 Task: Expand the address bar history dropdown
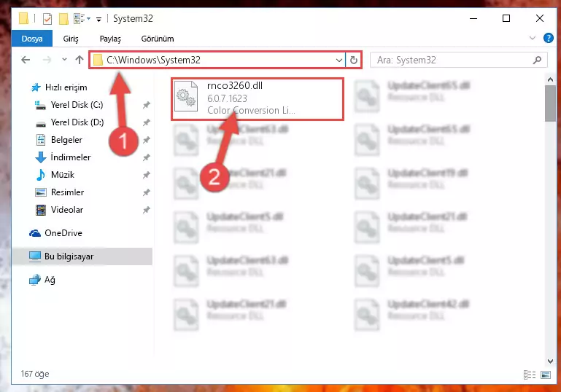338,60
